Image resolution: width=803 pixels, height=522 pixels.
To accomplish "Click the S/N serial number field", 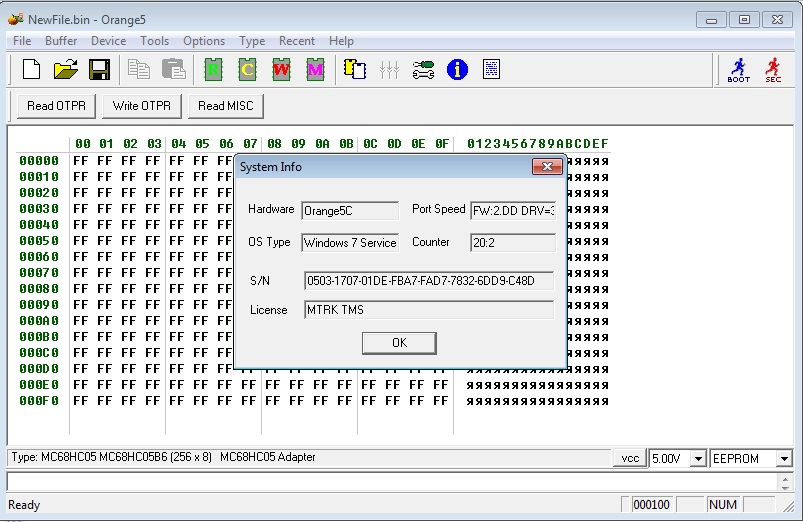I will pyautogui.click(x=429, y=281).
